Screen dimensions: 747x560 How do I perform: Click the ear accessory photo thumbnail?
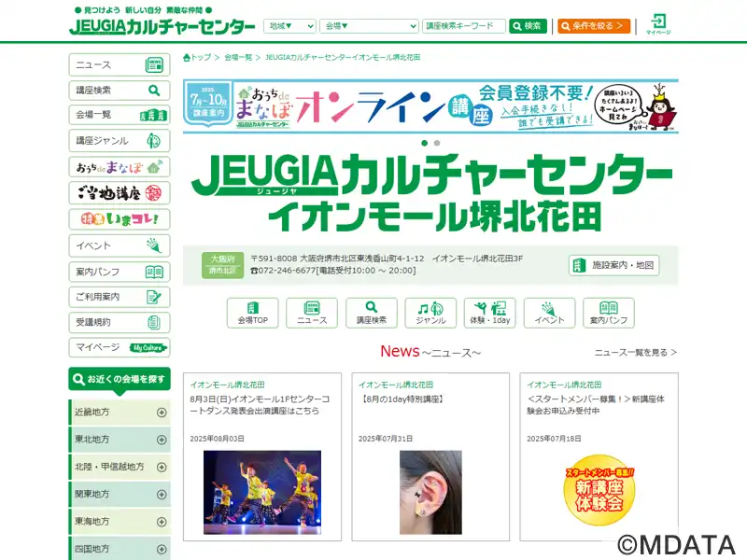click(430, 492)
